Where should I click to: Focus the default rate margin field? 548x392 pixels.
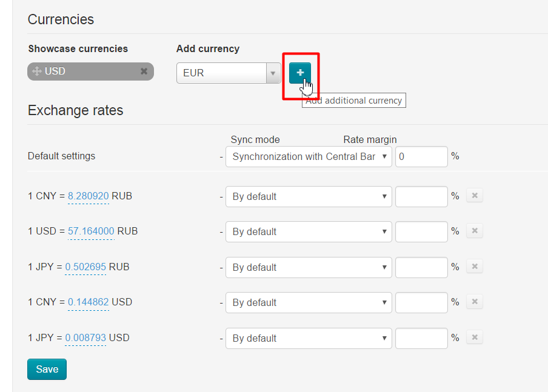[x=421, y=156]
